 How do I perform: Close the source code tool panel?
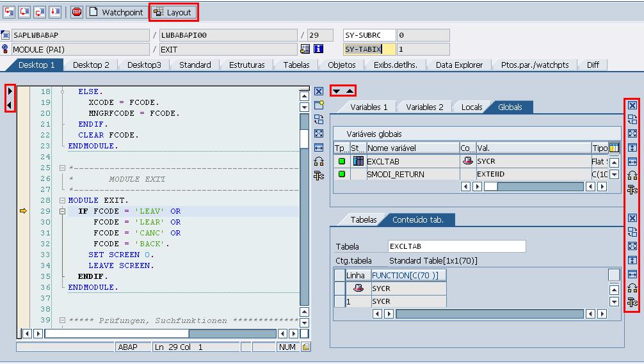(319, 91)
